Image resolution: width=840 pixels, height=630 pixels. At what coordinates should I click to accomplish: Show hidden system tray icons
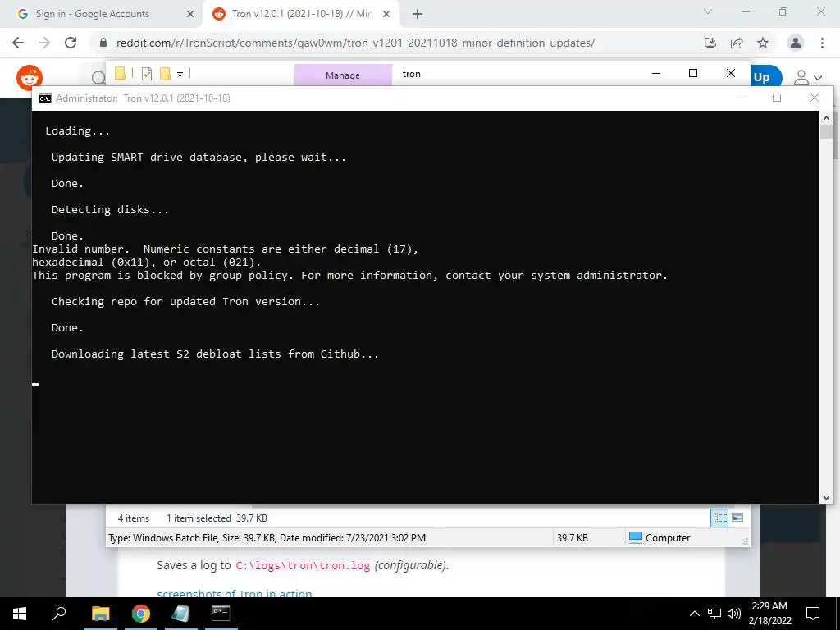click(x=694, y=614)
